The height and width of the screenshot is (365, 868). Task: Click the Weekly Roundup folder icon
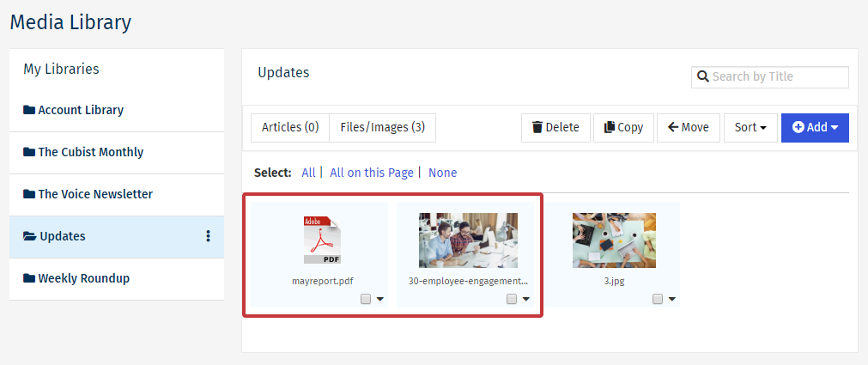pyautogui.click(x=29, y=278)
